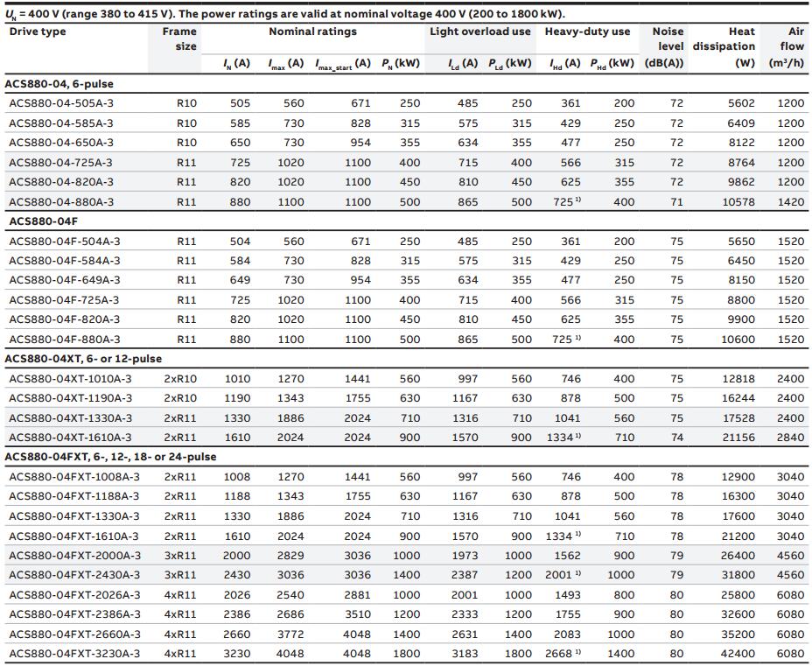Click ACS880-04FXT-1330A-3 drive type
Image resolution: width=812 pixels, height=666 pixels.
click(74, 515)
